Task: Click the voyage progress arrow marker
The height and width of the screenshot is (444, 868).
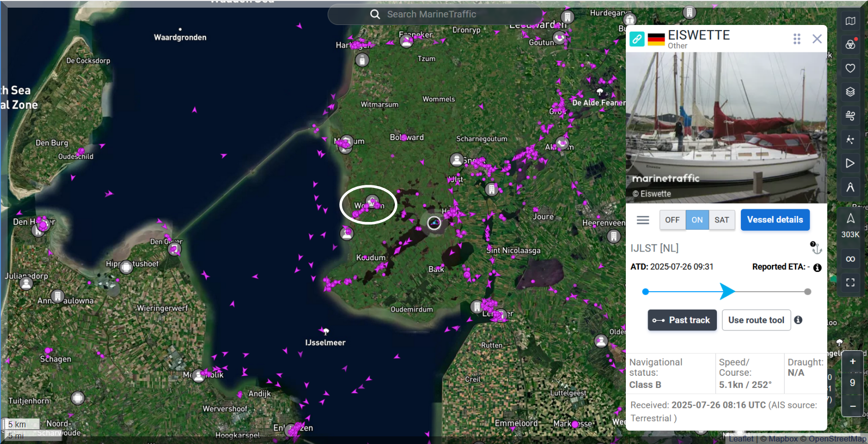Action: 728,292
